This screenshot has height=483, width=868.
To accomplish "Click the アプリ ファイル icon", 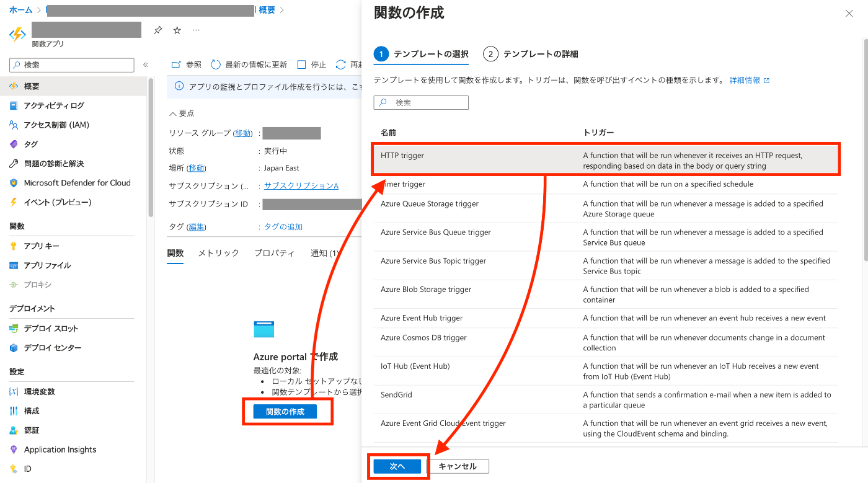I will tap(14, 265).
